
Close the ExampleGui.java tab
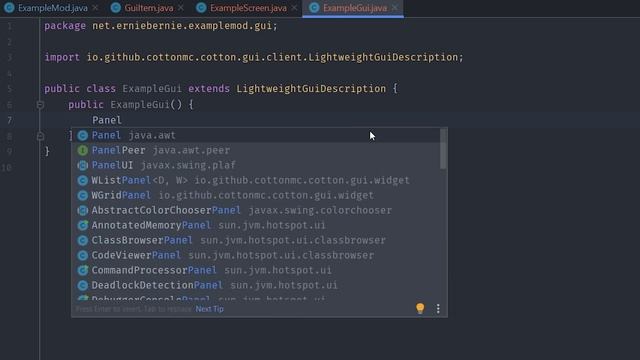click(x=395, y=8)
